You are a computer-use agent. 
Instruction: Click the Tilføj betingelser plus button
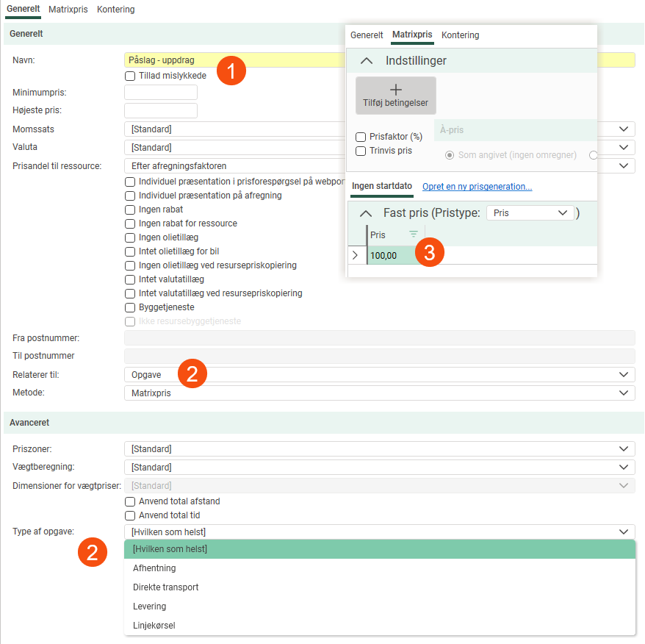click(395, 96)
